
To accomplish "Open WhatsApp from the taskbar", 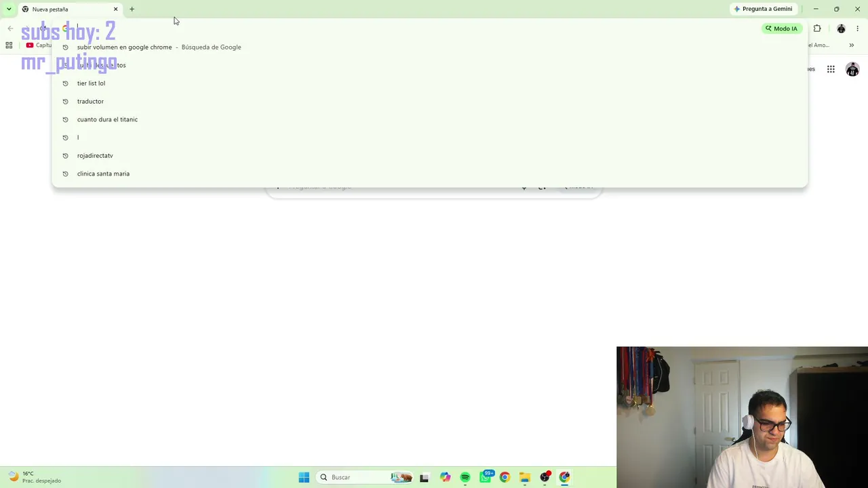I will 486,477.
